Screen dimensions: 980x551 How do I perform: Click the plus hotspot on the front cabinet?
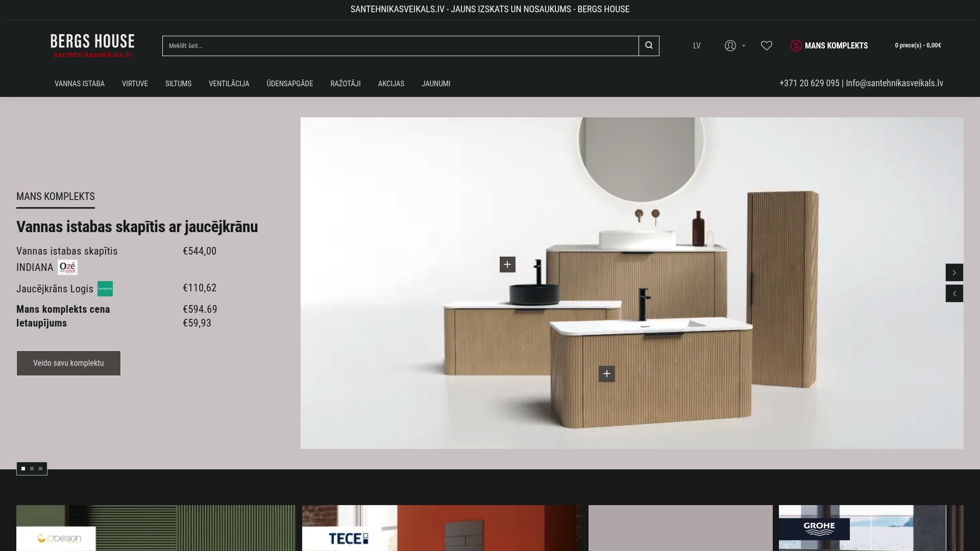pos(607,374)
